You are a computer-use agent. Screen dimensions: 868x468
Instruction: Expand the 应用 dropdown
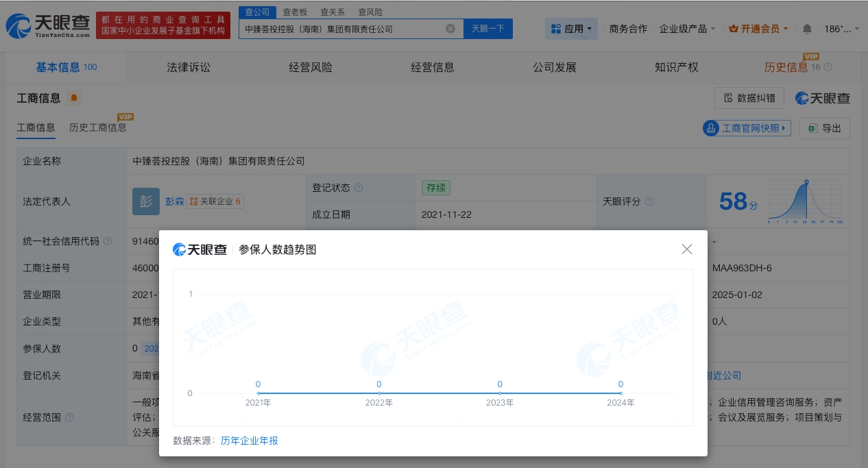572,29
